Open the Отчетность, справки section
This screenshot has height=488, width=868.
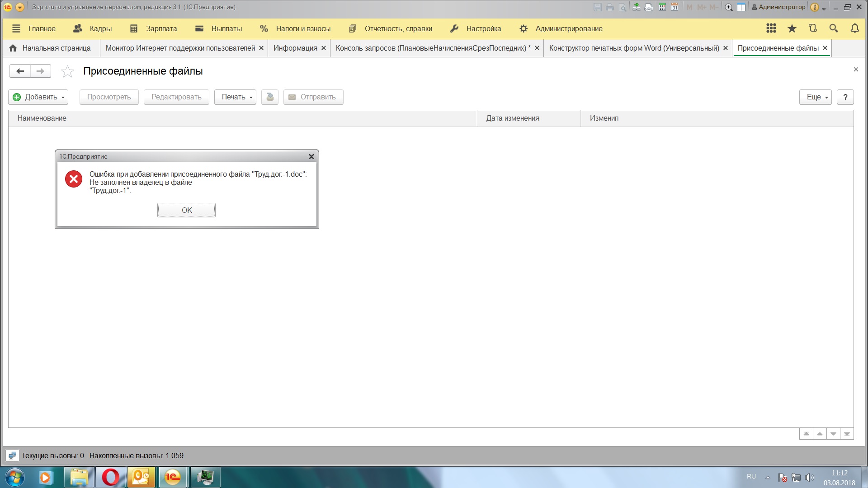pyautogui.click(x=391, y=28)
